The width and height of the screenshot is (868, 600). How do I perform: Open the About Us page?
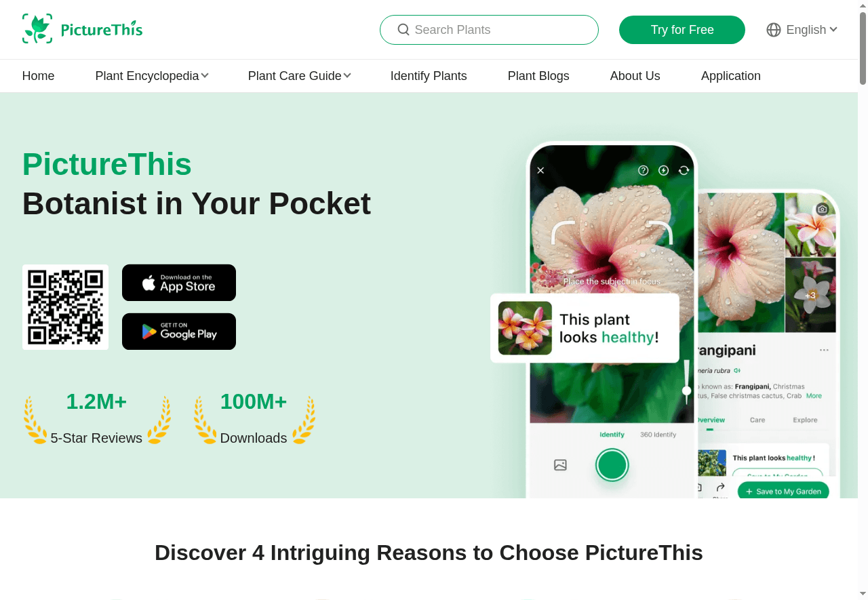[x=635, y=76]
